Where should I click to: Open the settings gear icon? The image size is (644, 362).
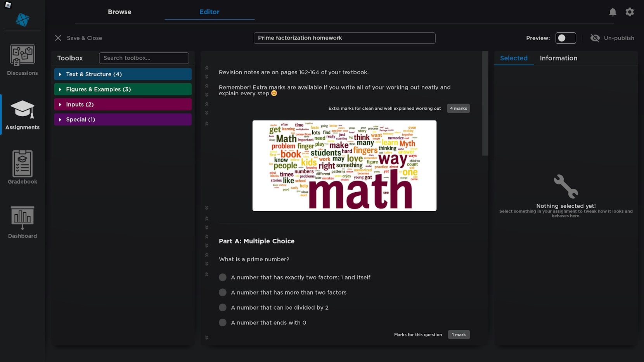point(630,12)
